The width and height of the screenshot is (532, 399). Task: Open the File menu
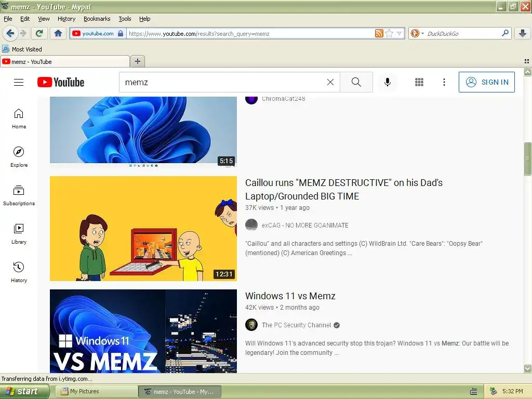8,19
